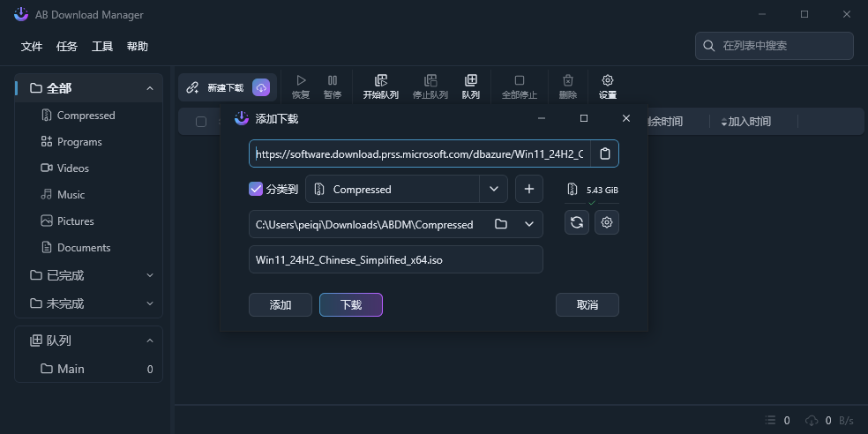
Task: Click the import icon beside 新建下载
Action: 261,88
